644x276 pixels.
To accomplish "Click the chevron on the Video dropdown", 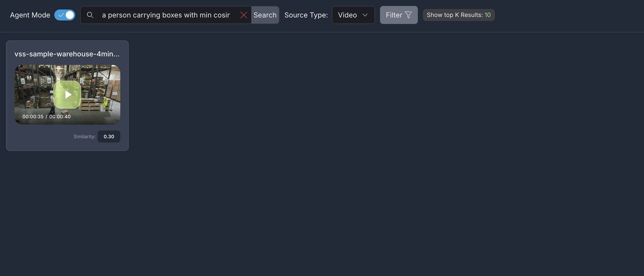I will tap(365, 15).
